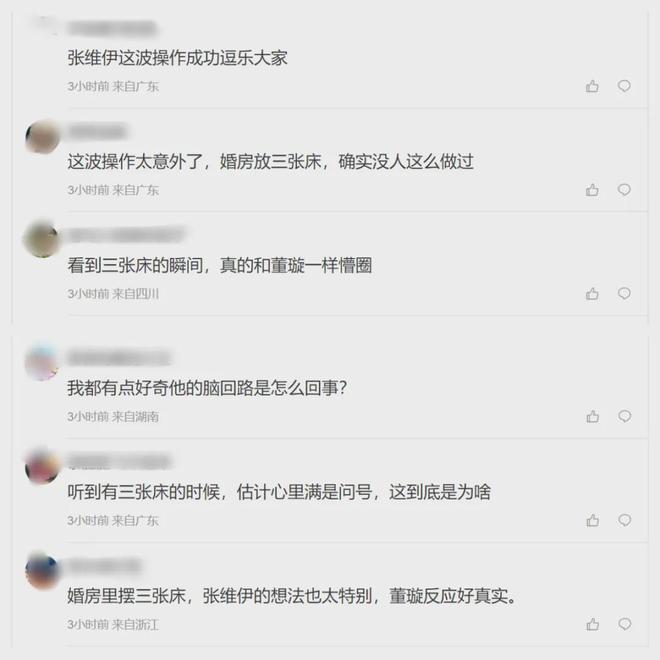Image resolution: width=660 pixels, height=660 pixels.
Task: Open blurred username above first comment
Action: [112, 29]
